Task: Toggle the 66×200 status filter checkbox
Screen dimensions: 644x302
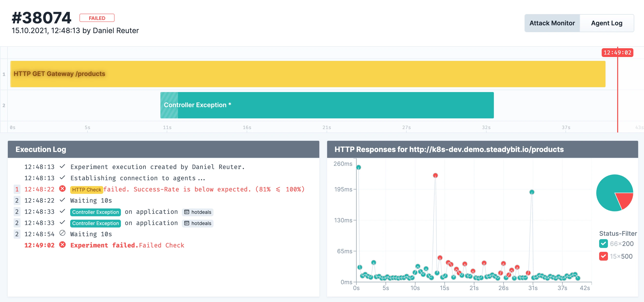Action: tap(603, 244)
